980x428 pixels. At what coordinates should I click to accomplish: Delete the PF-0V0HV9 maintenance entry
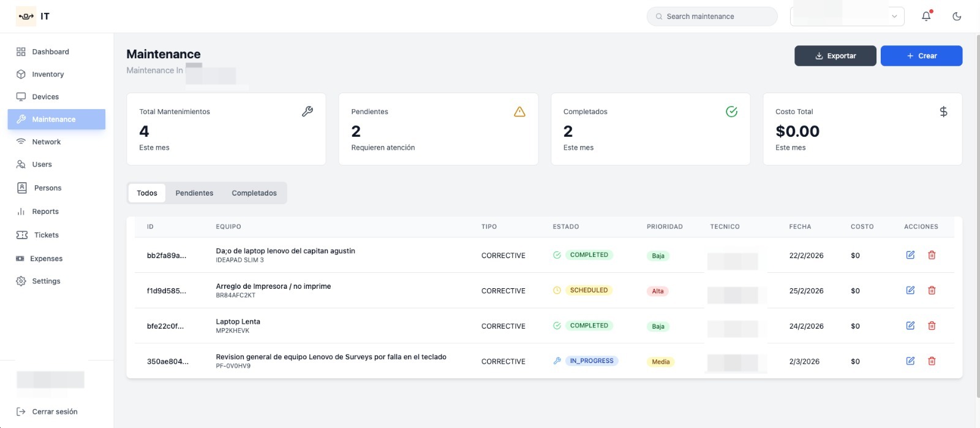932,361
